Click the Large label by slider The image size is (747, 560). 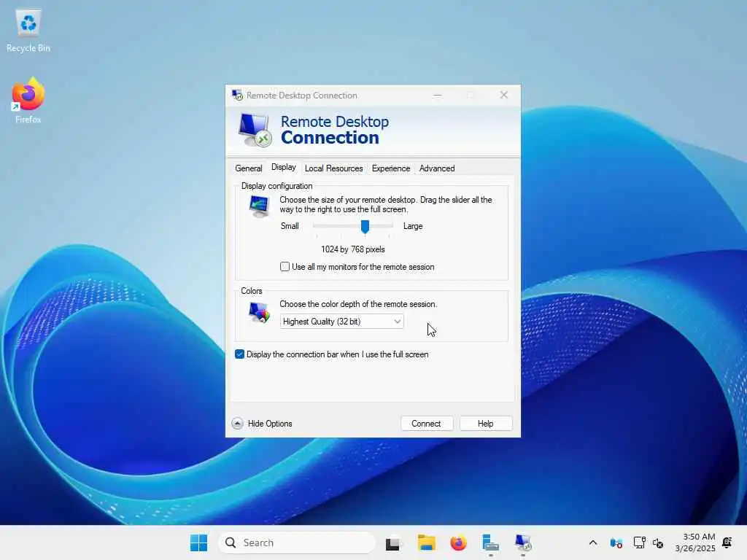pos(413,226)
